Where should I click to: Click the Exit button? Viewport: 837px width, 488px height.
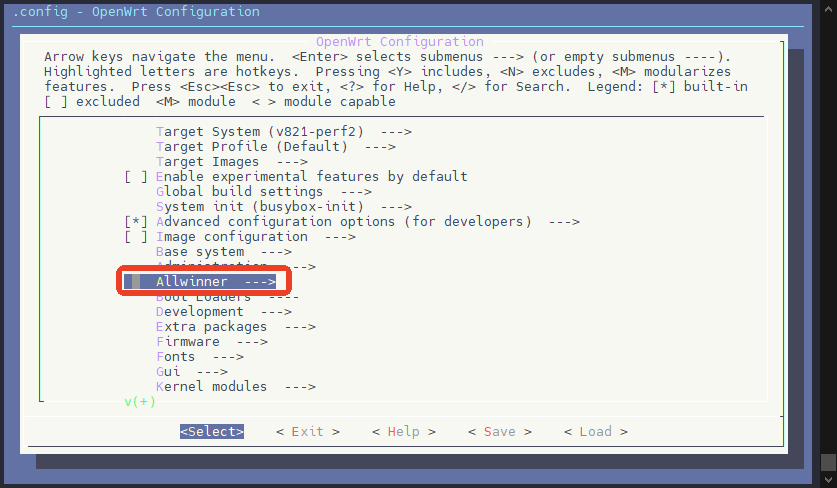click(x=307, y=431)
